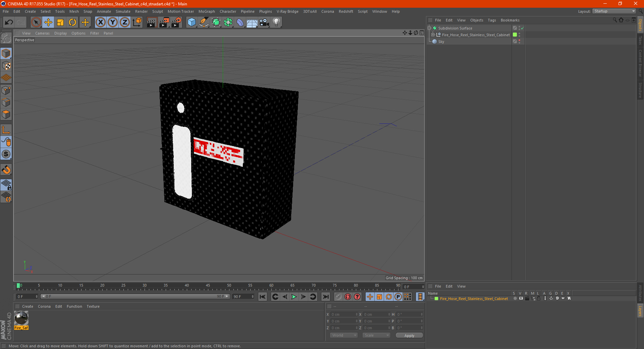Open material manager Texture menu

tap(93, 306)
